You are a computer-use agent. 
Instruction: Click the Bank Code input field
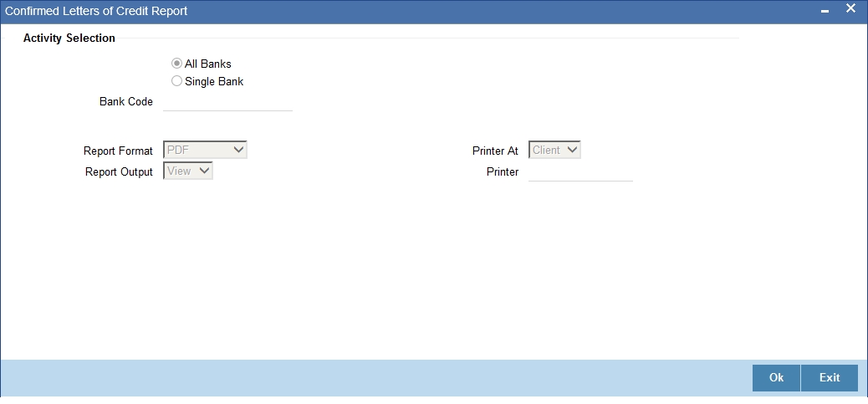tap(227, 102)
